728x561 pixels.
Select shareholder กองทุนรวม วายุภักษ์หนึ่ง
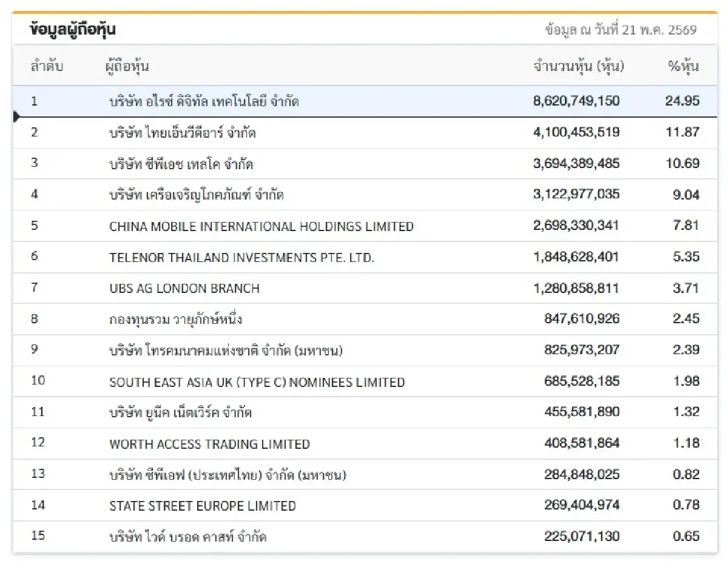tap(176, 319)
